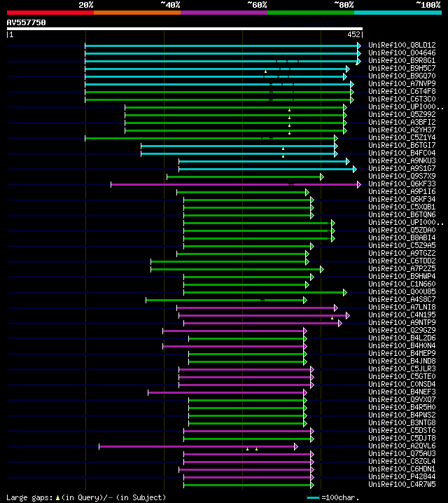Select the UniRef100_Q5ZDA0 label
The height and width of the screenshot is (503, 448).
point(402,230)
